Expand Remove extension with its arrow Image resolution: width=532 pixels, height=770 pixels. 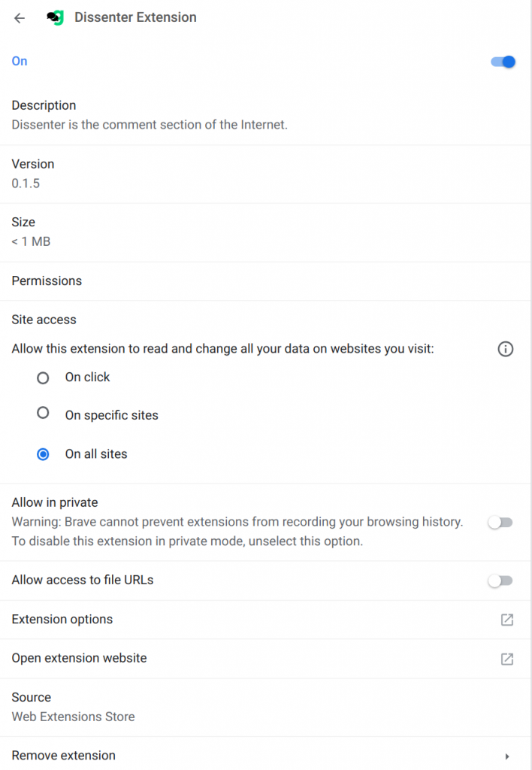click(x=507, y=756)
